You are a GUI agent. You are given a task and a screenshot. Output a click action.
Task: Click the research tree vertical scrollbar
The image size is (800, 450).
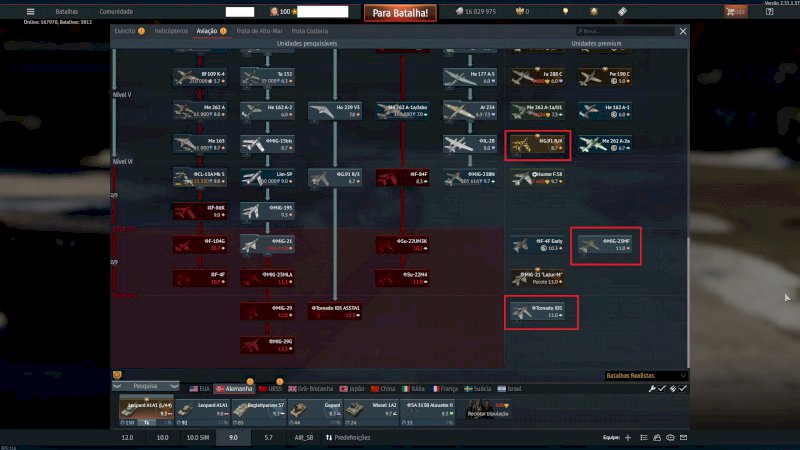click(x=688, y=302)
